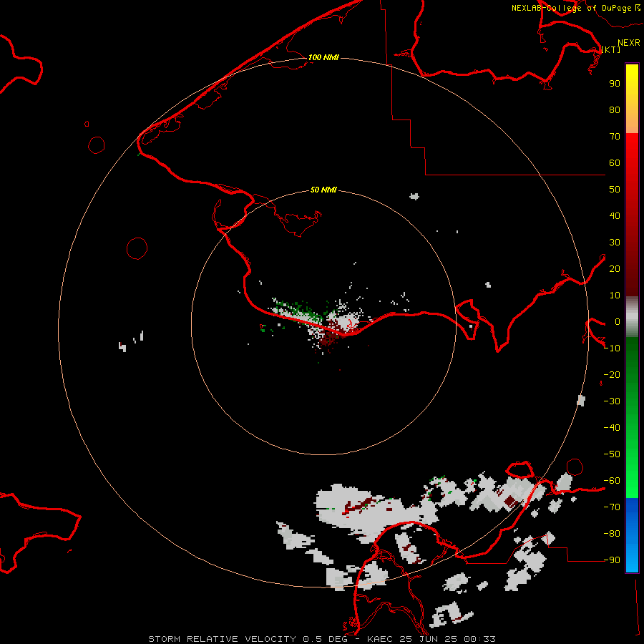This screenshot has width=644, height=644.
Task: Click the "-10" value on the velocity scale
Action: click(612, 348)
